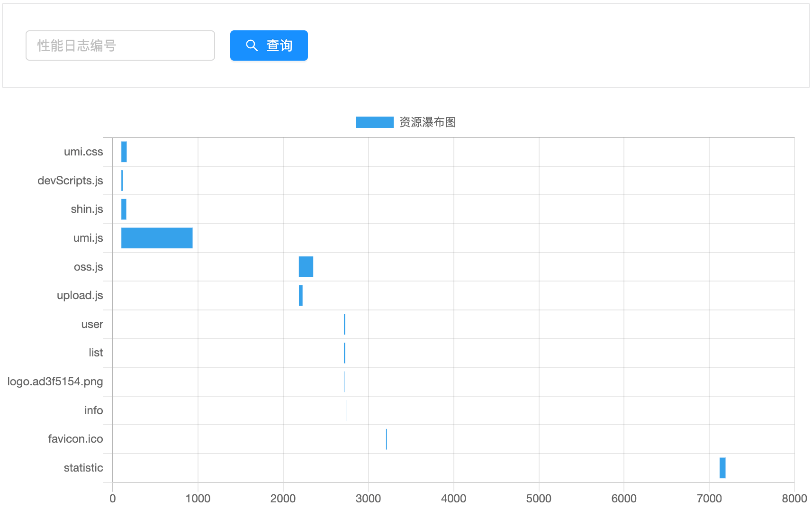Click the list axis label

pos(96,353)
